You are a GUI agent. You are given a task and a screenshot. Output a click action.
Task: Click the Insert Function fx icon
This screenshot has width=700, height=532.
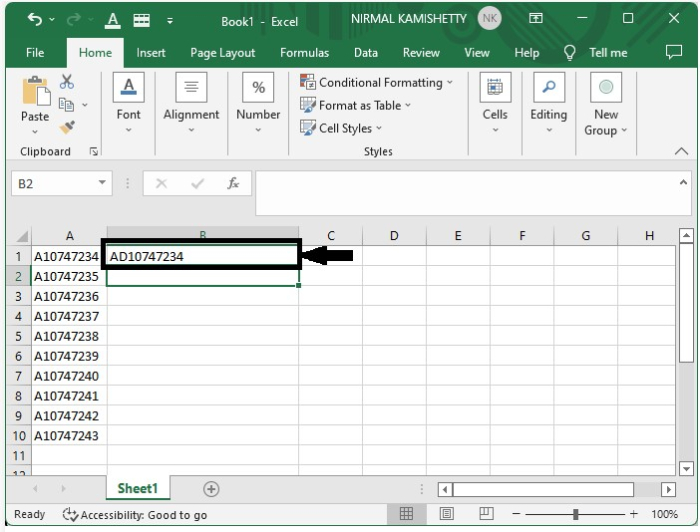pyautogui.click(x=233, y=183)
